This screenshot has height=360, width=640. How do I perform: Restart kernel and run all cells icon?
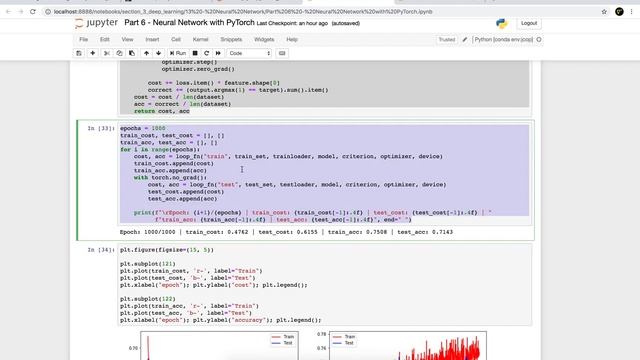coord(218,53)
